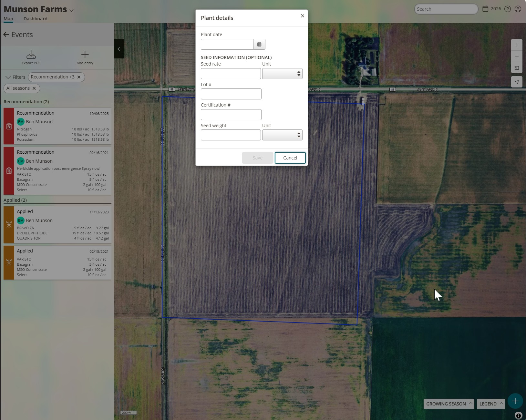The image size is (526, 420).
Task: Click Recommendation +3 filter chip label
Action: pos(53,77)
